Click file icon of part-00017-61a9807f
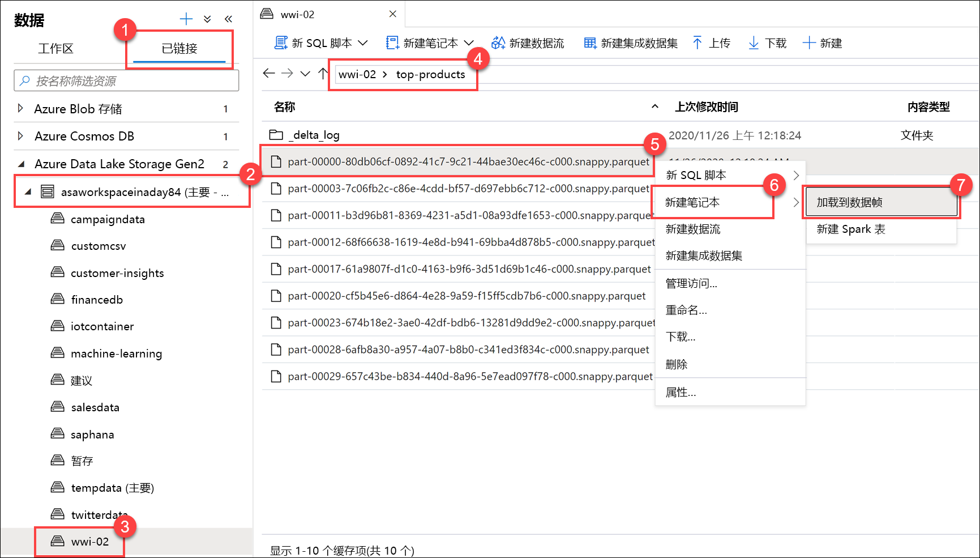The width and height of the screenshot is (980, 558). (x=276, y=269)
